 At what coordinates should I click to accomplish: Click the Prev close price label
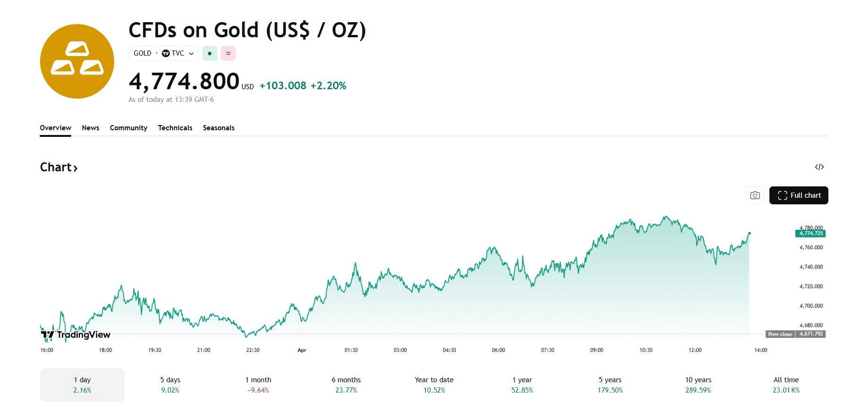tap(780, 334)
